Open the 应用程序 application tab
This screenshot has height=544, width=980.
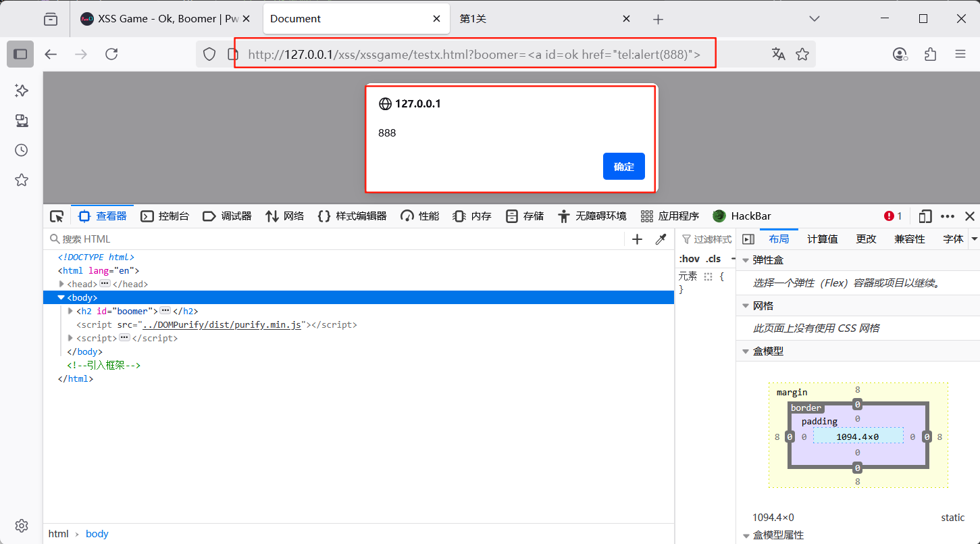[x=670, y=216]
